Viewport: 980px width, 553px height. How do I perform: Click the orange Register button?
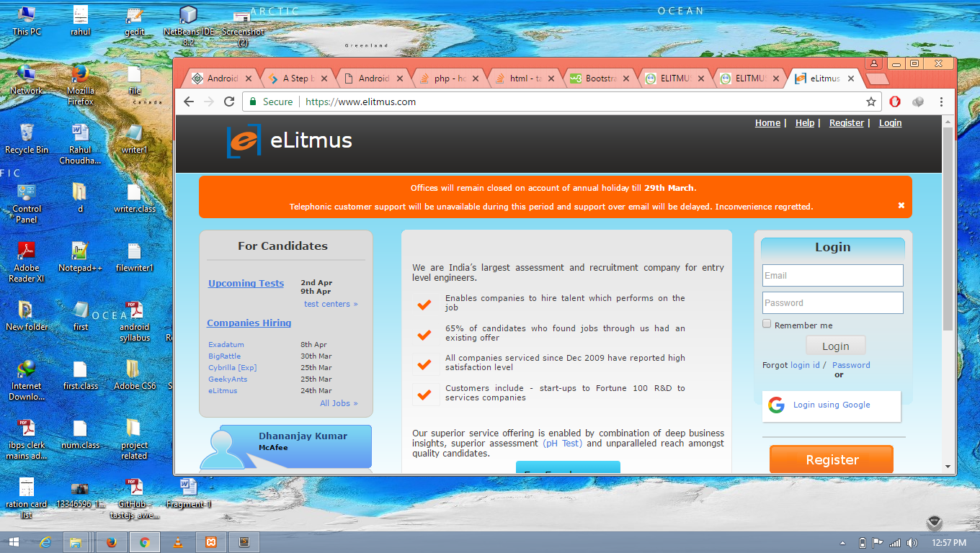pos(831,459)
